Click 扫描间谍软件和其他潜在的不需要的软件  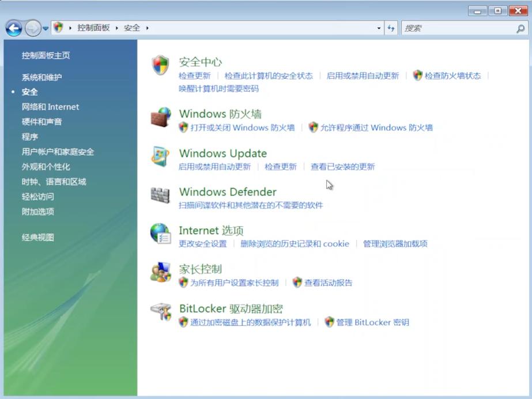pyautogui.click(x=251, y=205)
